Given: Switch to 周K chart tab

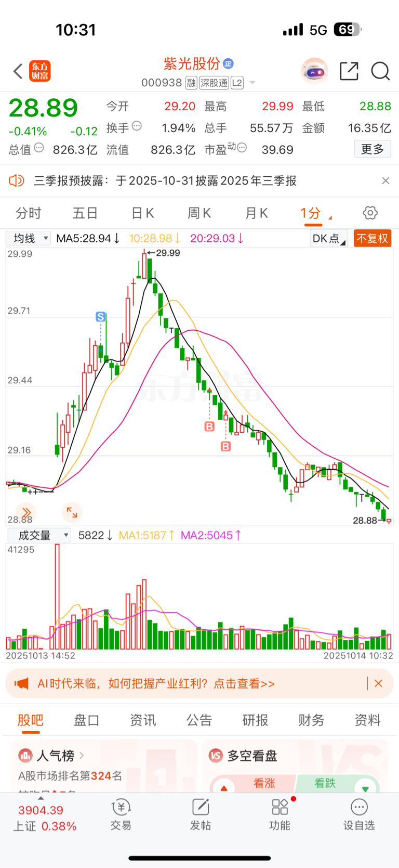Looking at the screenshot, I should [199, 213].
